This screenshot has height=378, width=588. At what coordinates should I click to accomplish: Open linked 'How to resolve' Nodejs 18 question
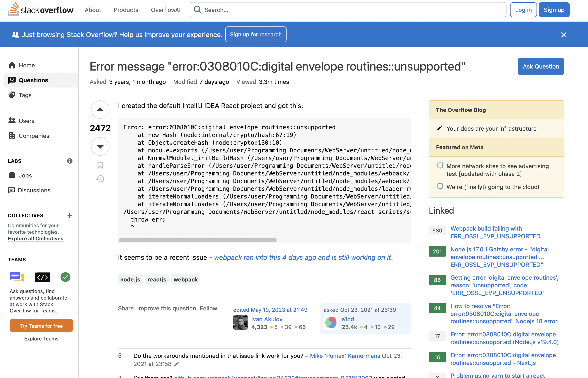(x=504, y=314)
